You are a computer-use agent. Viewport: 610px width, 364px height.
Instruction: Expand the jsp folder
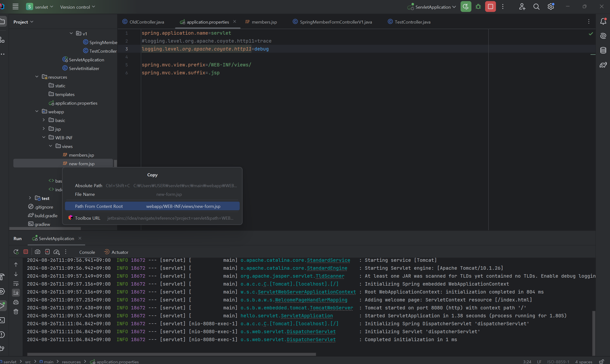click(44, 128)
